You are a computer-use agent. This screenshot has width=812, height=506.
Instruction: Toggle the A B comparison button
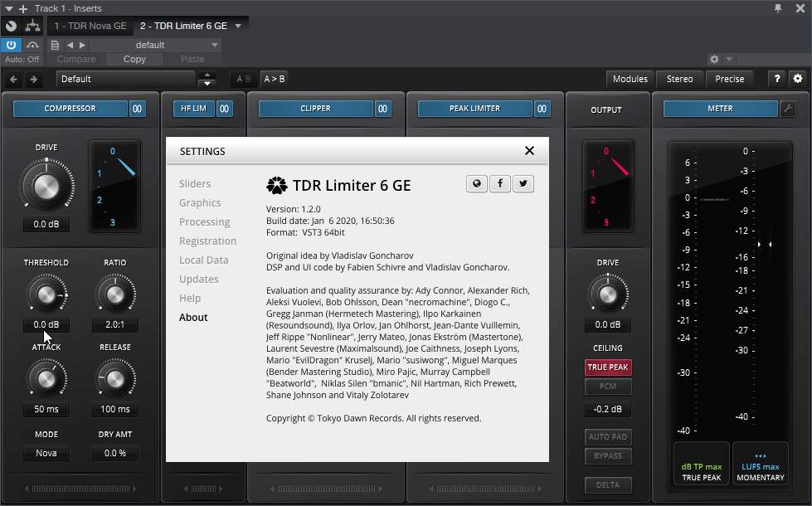(x=243, y=80)
